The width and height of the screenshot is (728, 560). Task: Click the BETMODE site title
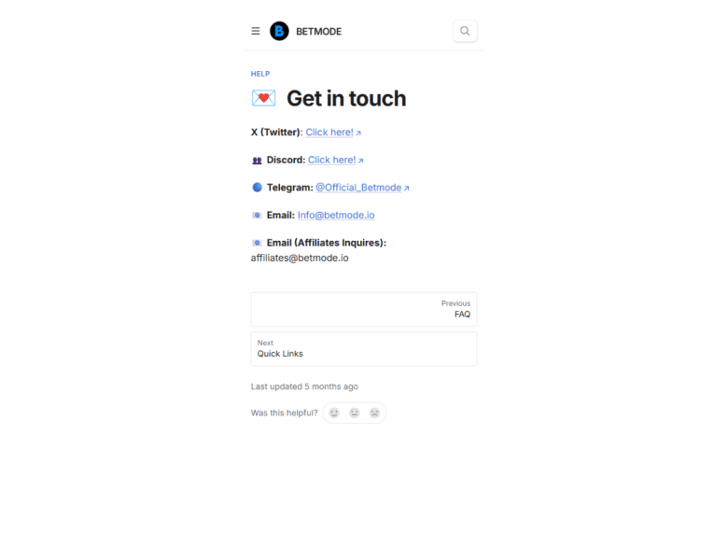[318, 32]
